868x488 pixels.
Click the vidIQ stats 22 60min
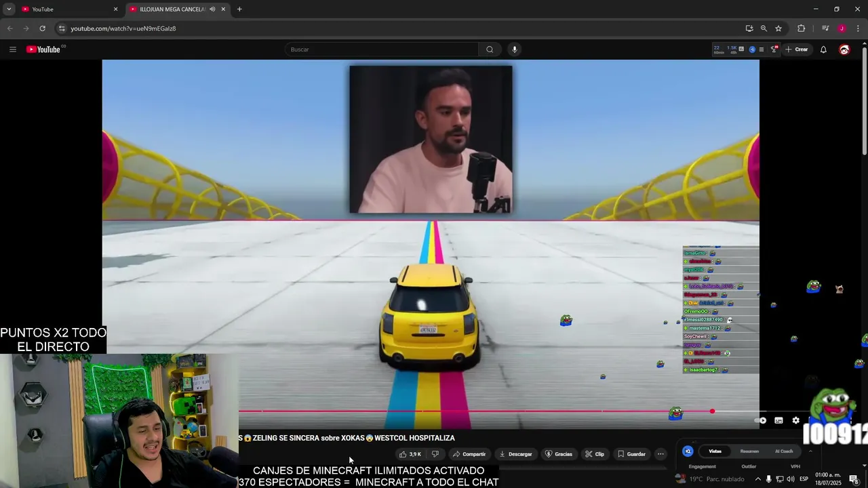[717, 49]
